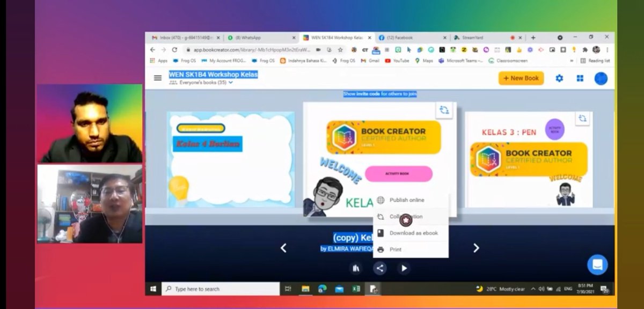Bookmark the page with the star icon
Viewport: 644px width, 309px height.
(x=340, y=49)
